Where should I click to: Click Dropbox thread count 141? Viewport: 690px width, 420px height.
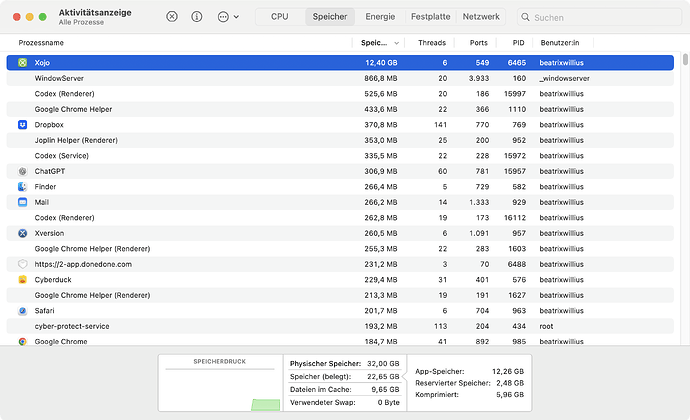[x=440, y=125]
